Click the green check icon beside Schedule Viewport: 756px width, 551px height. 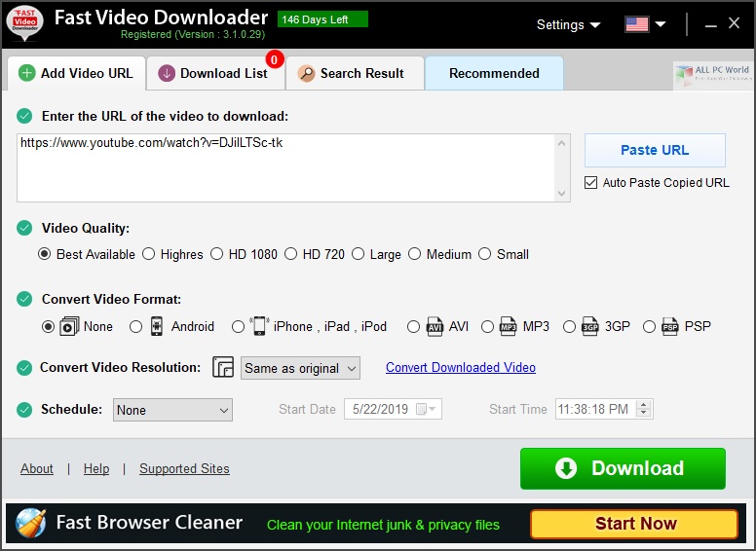point(24,410)
